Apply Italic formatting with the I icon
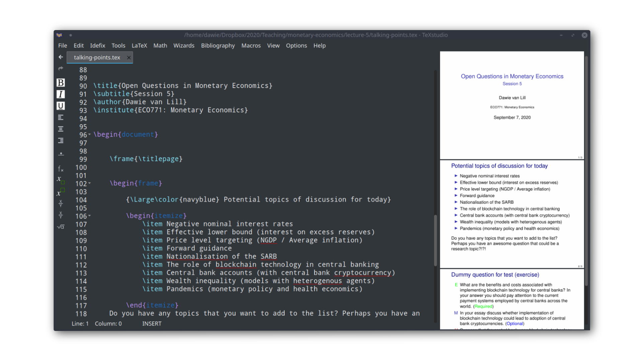The height and width of the screenshot is (361, 644). (x=61, y=94)
